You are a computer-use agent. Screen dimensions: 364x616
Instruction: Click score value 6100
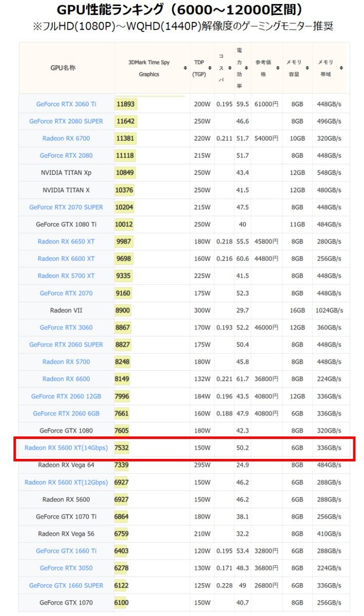click(122, 603)
